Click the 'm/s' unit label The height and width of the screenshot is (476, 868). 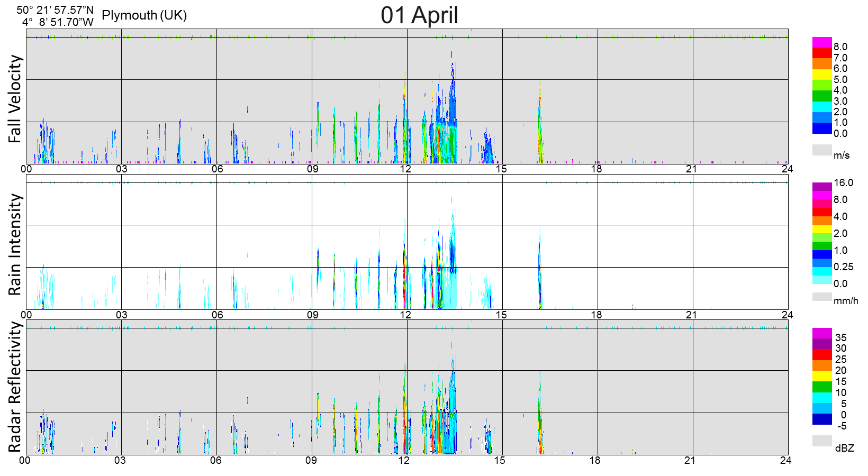842,155
